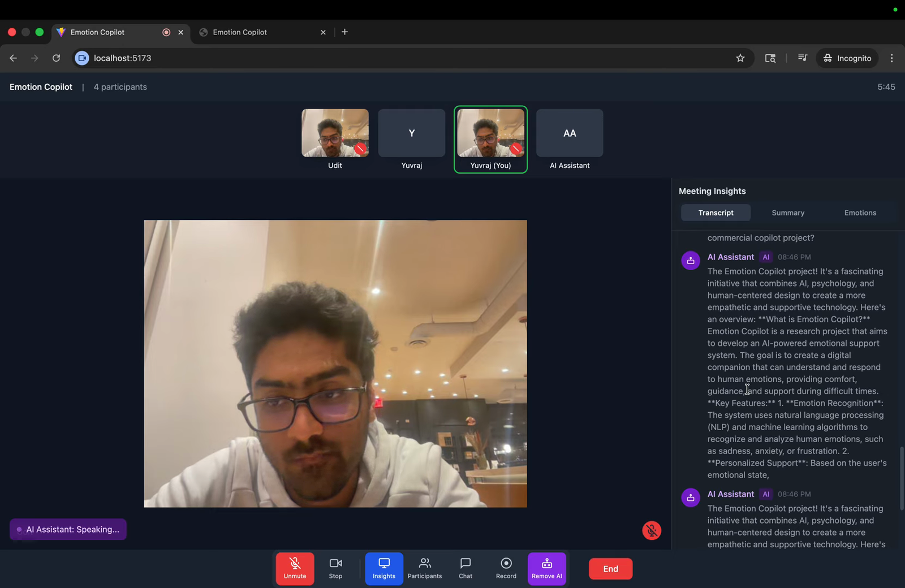Unmute the microphone in the bottom toolbar
Viewport: 905px width, 588px height.
295,568
